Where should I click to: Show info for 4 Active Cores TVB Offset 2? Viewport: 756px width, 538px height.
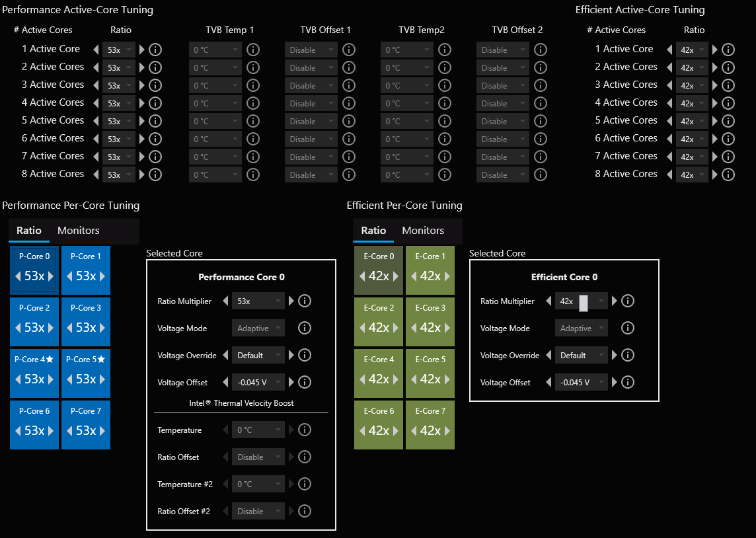pyautogui.click(x=541, y=103)
